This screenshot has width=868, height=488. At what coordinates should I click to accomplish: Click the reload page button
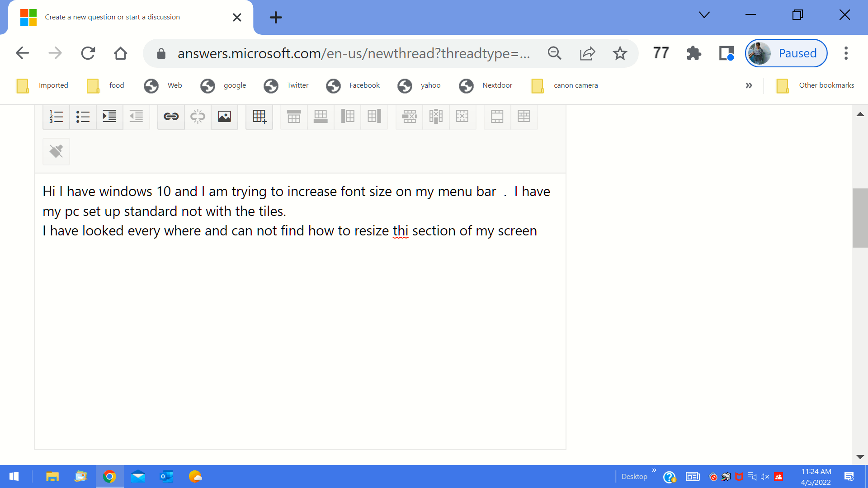(88, 53)
